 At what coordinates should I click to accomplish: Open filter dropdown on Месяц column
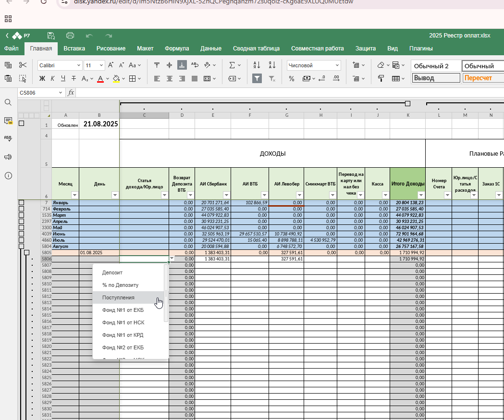[74, 195]
